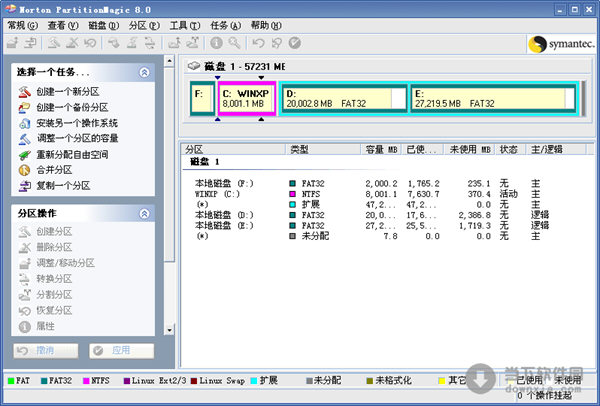600x406 pixels.
Task: Select the WINXP (C:) row in the list
Action: click(x=371, y=194)
